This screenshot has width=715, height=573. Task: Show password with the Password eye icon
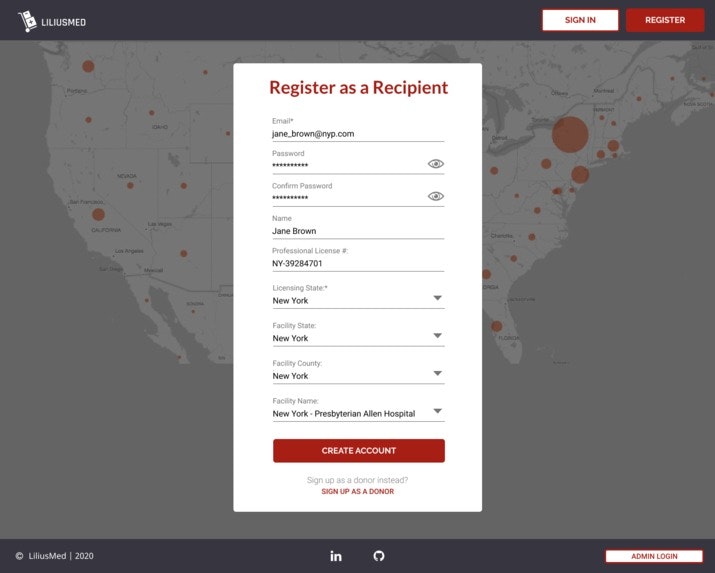(435, 164)
